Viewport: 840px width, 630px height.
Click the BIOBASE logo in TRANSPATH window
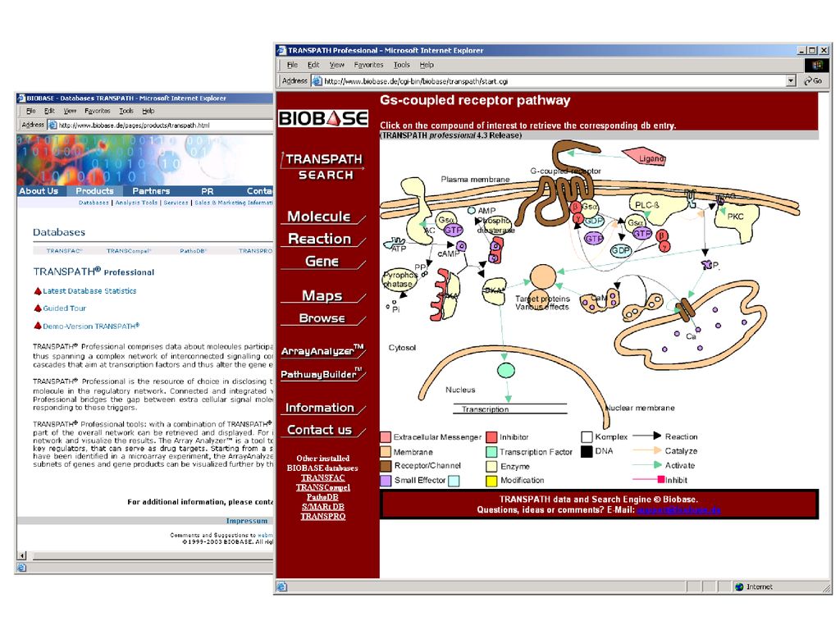click(x=323, y=118)
